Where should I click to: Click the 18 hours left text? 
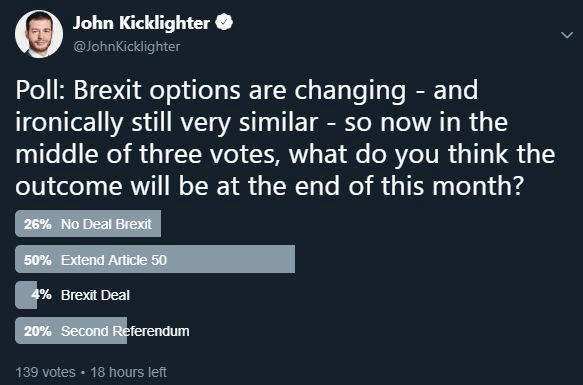129,372
